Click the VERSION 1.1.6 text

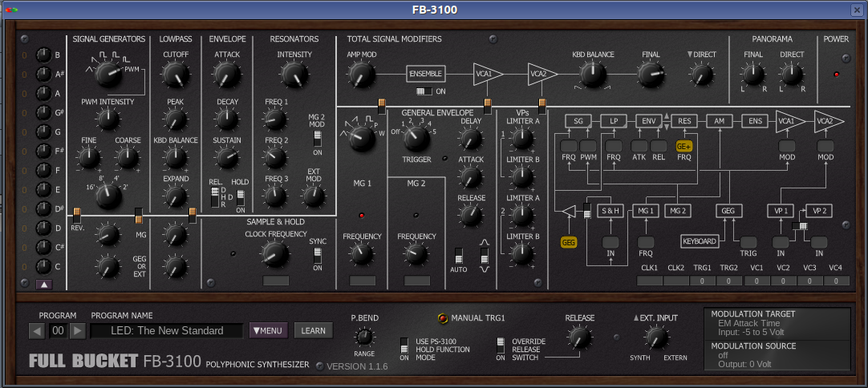coord(357,366)
